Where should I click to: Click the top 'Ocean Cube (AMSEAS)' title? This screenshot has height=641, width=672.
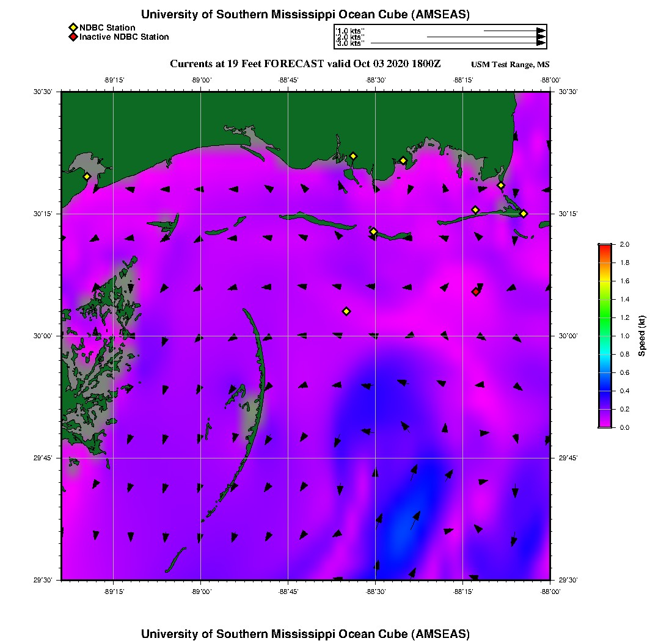(305, 14)
